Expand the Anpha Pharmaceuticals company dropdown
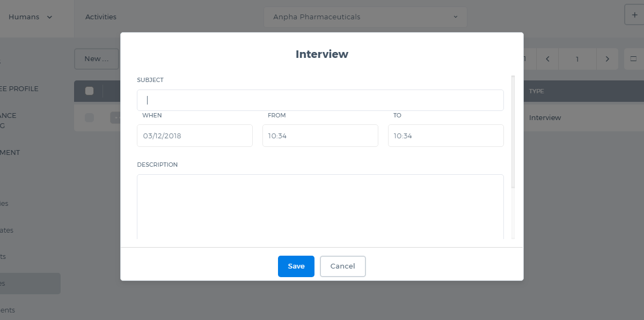644x320 pixels. (365, 17)
